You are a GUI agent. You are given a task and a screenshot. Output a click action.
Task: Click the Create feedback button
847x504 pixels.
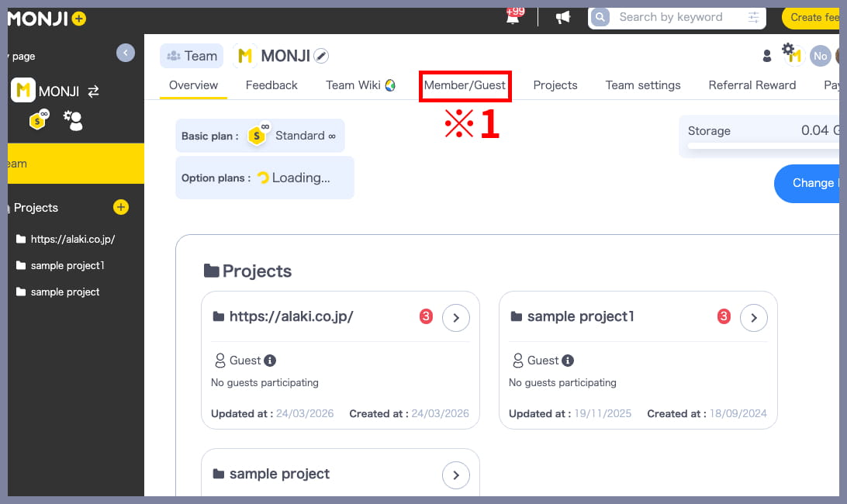(x=811, y=18)
